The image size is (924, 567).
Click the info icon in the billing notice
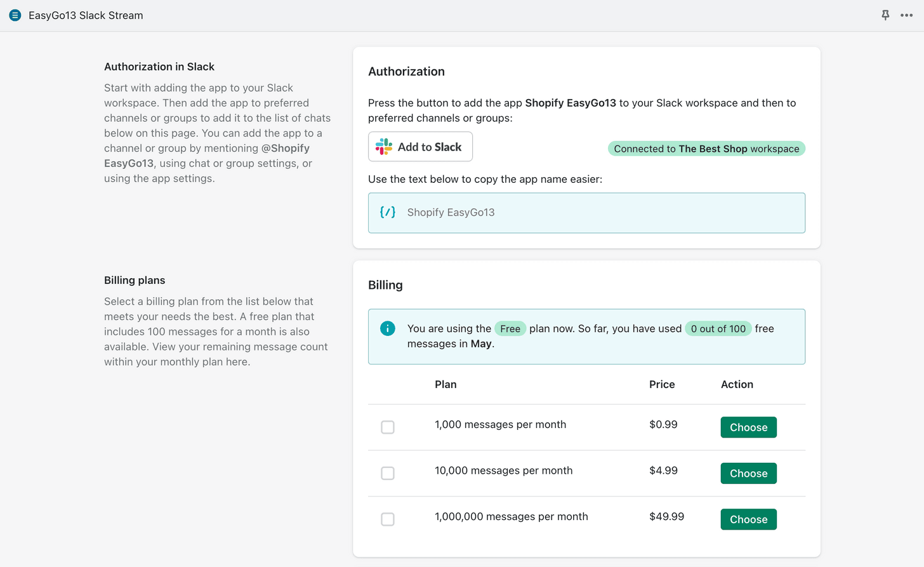pos(388,329)
